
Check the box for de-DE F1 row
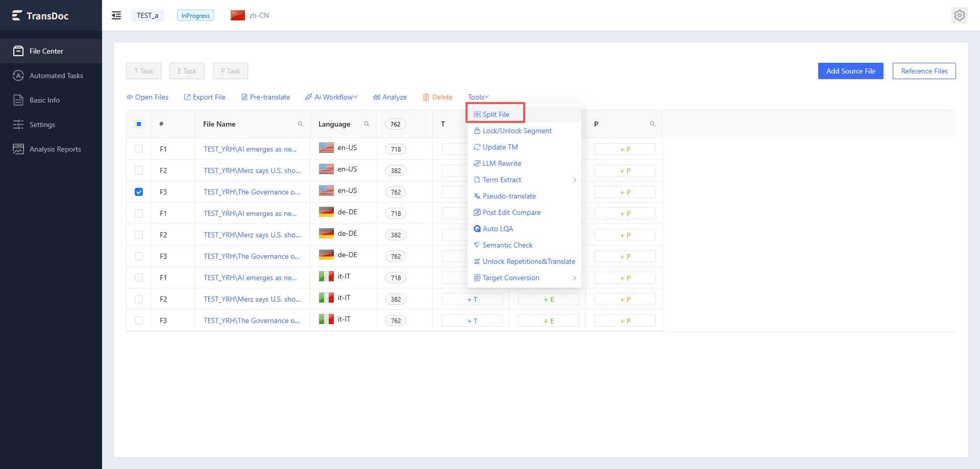(x=139, y=213)
